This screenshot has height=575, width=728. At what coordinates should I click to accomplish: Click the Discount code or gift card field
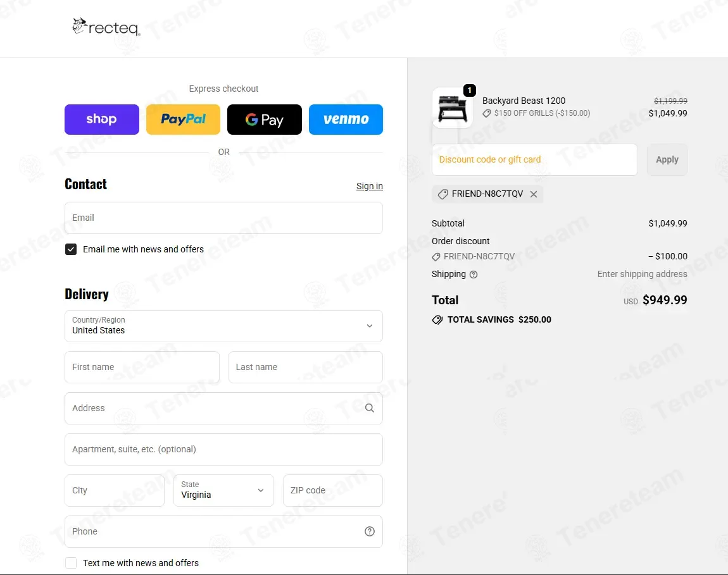tap(534, 159)
